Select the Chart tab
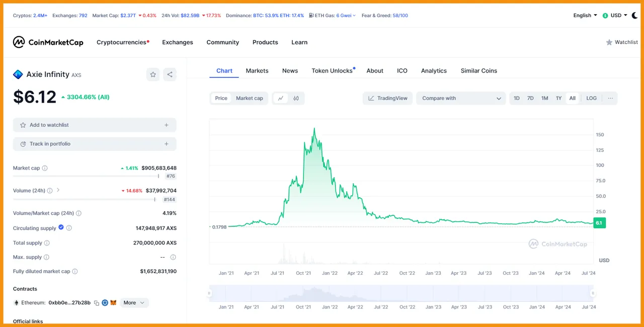The image size is (644, 327). pos(224,71)
